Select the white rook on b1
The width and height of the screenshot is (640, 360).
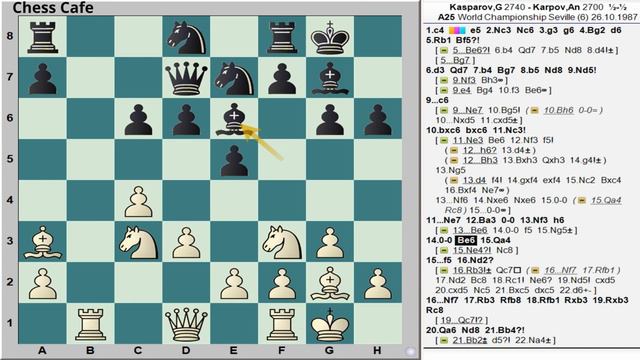90,324
